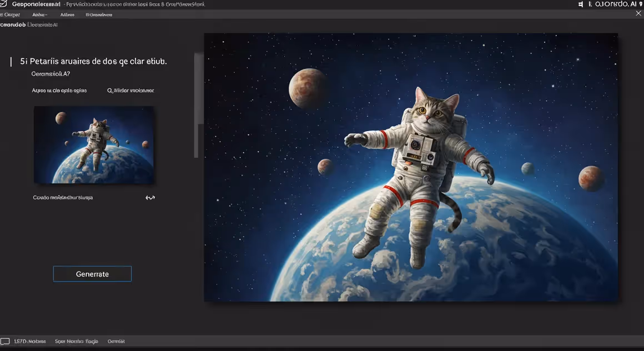Click the panel icon left of the Ocupet menu

pos(2,14)
